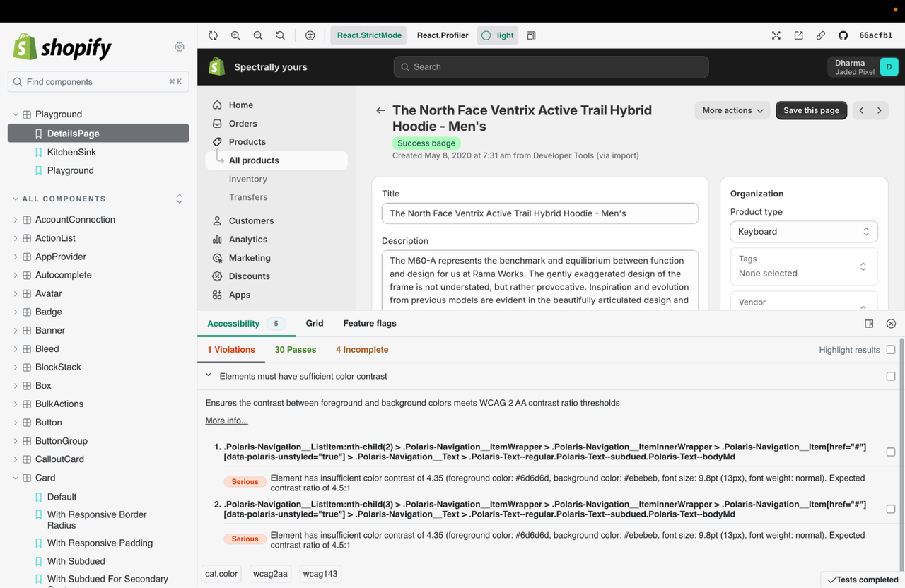Enable the Highlight results checkbox

(x=892, y=349)
